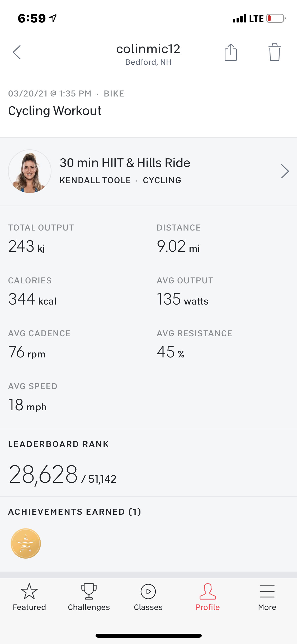Switch to the Challenges tab label
This screenshot has height=644, width=297.
[89, 607]
